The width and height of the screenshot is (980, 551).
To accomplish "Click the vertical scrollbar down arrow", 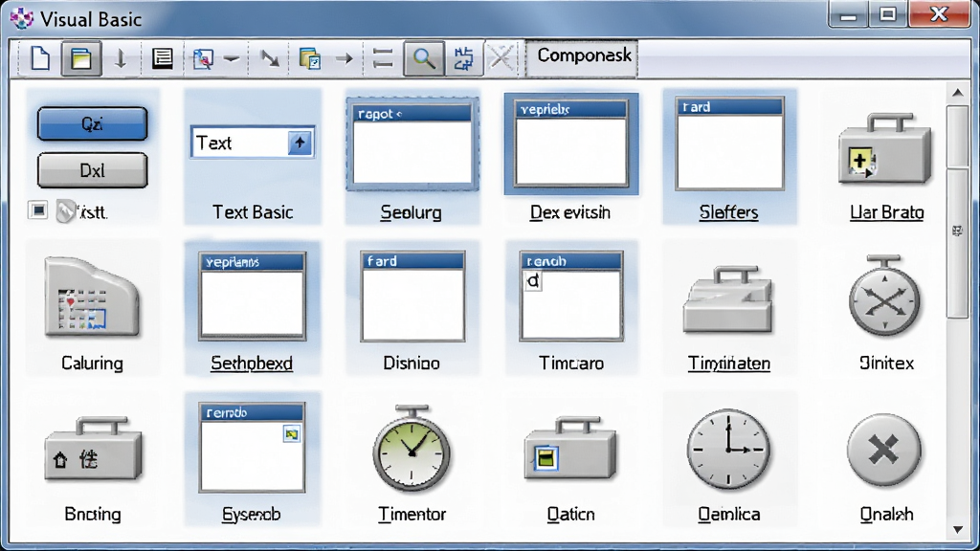I will (x=957, y=530).
